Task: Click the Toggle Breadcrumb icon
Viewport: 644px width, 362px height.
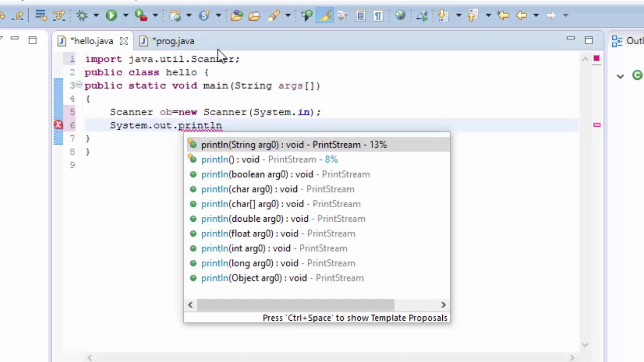Action: click(306, 16)
